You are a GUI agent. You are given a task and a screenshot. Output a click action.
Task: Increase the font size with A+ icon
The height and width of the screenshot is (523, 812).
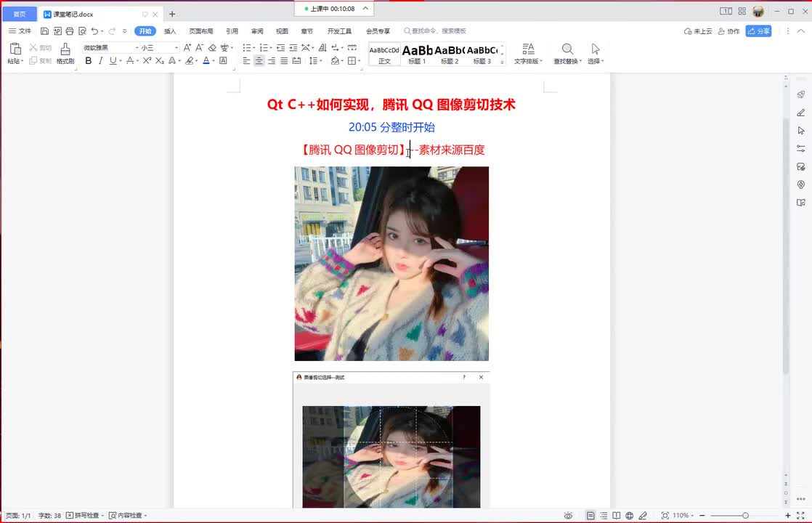(187, 48)
